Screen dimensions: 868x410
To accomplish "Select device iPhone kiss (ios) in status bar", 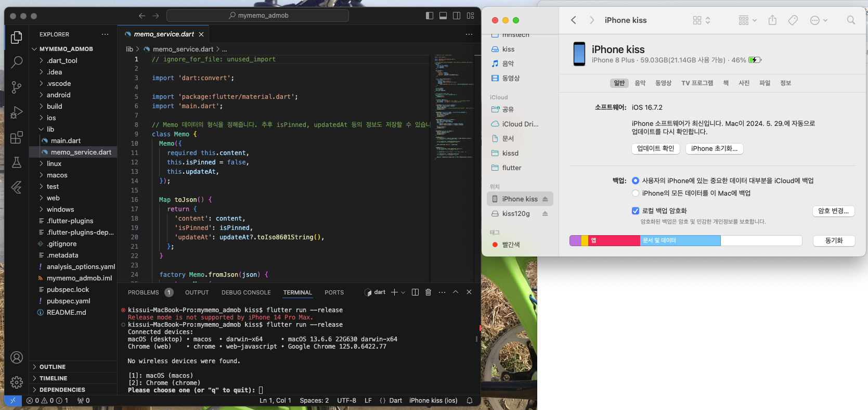I will click(x=433, y=401).
